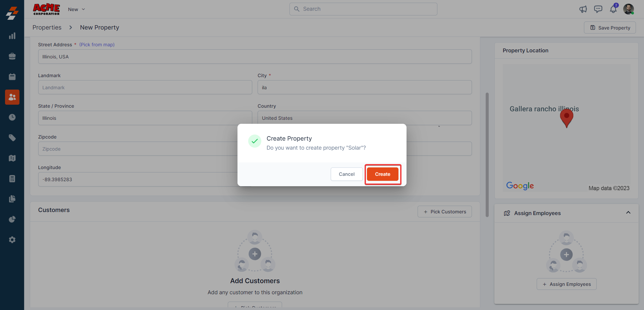
Task: Cancel the Create Property dialog
Action: (346, 174)
